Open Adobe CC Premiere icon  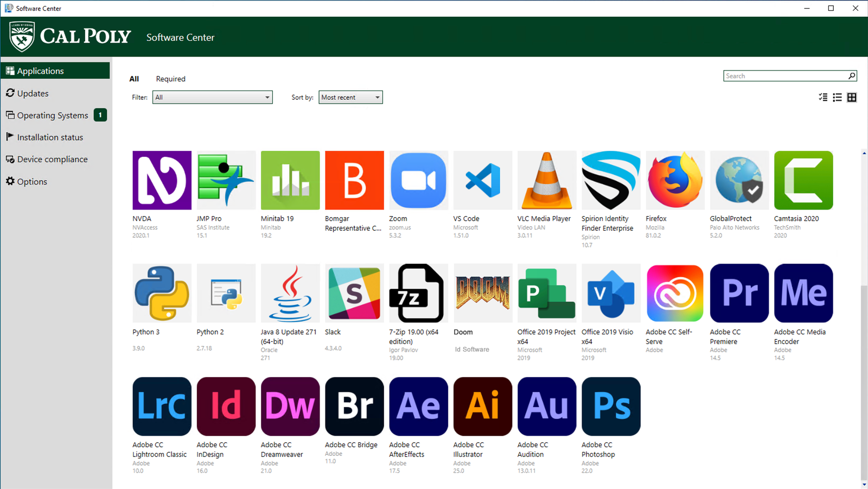coord(739,293)
